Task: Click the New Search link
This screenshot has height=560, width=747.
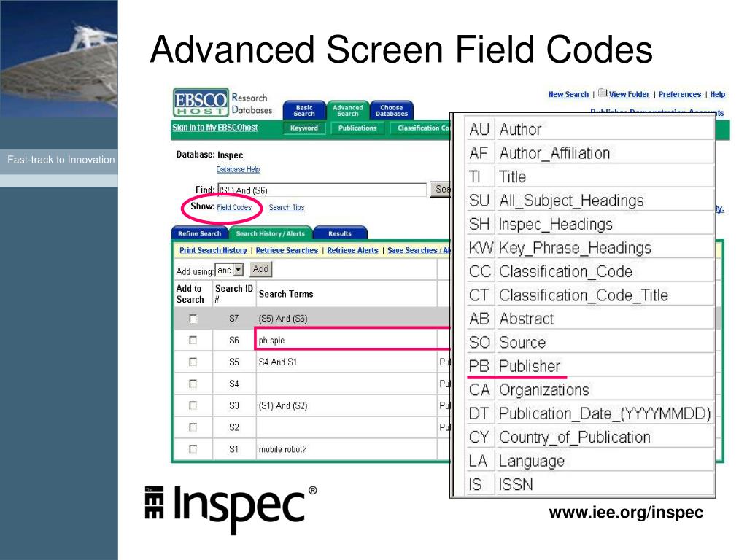Action: pyautogui.click(x=568, y=94)
